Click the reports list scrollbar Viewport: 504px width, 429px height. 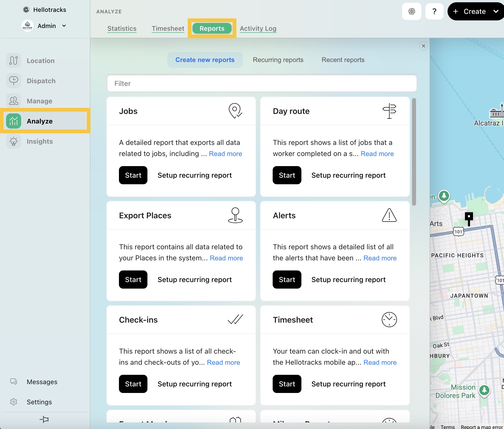[x=414, y=151]
